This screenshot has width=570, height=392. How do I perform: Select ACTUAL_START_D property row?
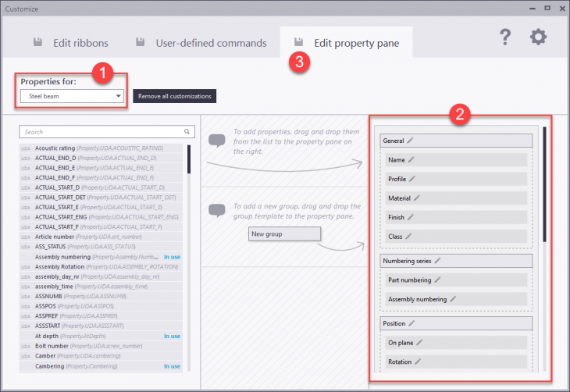click(101, 187)
